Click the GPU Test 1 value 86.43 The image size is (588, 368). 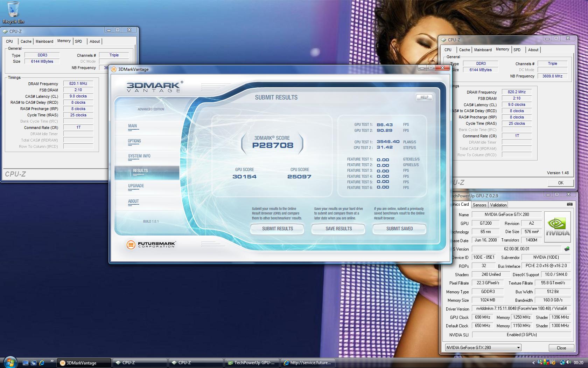(x=385, y=125)
